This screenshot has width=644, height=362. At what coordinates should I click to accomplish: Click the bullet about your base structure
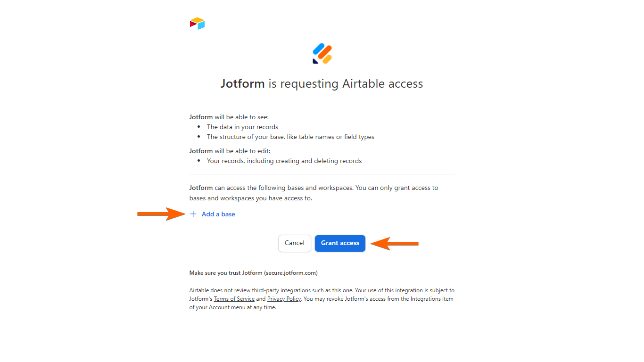290,137
